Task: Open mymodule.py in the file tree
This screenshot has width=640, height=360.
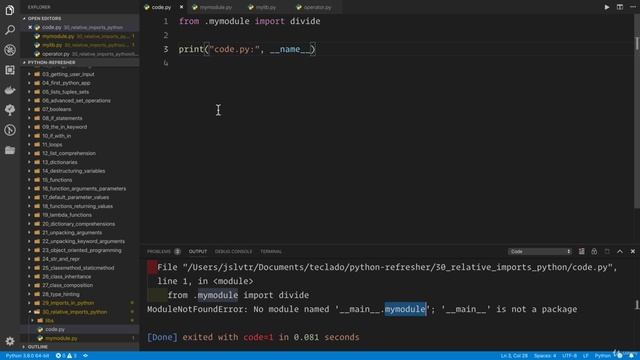Action: pos(80,338)
